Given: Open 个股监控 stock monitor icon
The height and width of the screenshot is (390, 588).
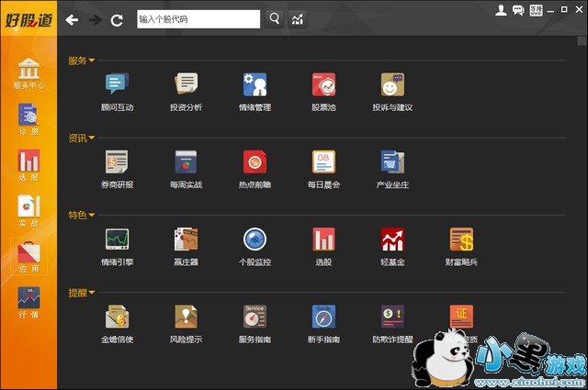Looking at the screenshot, I should pos(254,240).
